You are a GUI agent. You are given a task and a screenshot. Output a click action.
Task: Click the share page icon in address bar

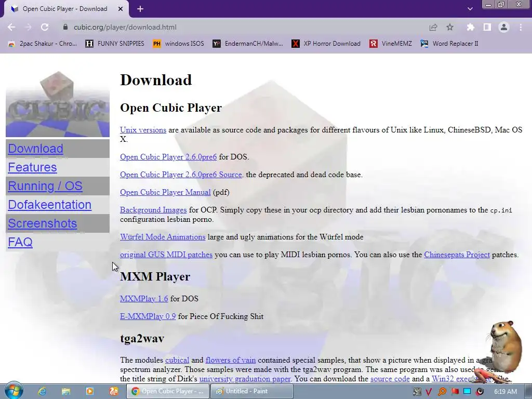tap(433, 27)
